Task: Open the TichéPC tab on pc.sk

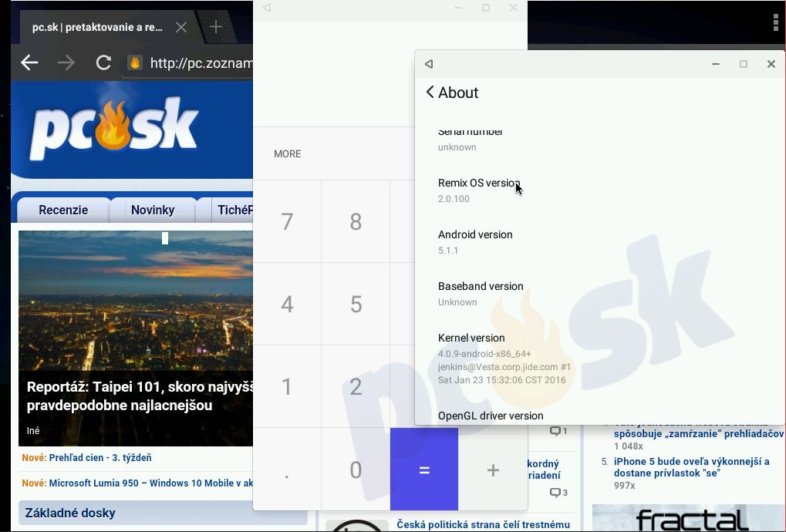Action: (x=234, y=210)
